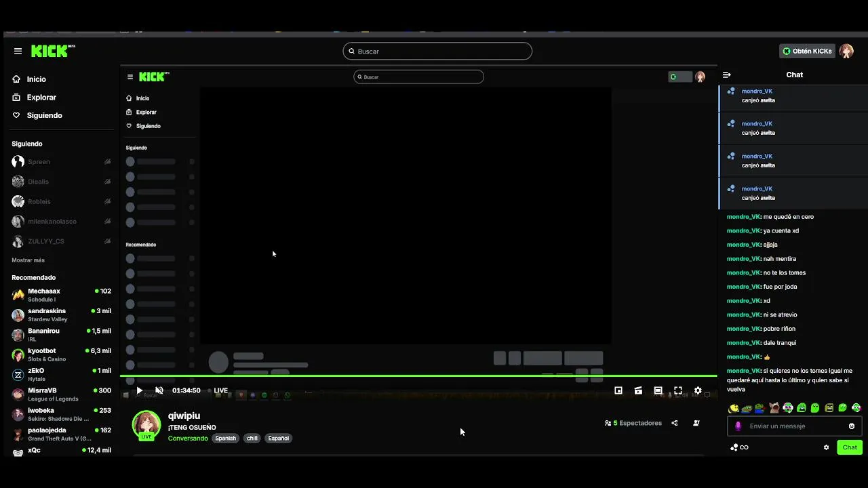Unmute the stream with the speaker icon
The width and height of the screenshot is (868, 488).
point(159,390)
